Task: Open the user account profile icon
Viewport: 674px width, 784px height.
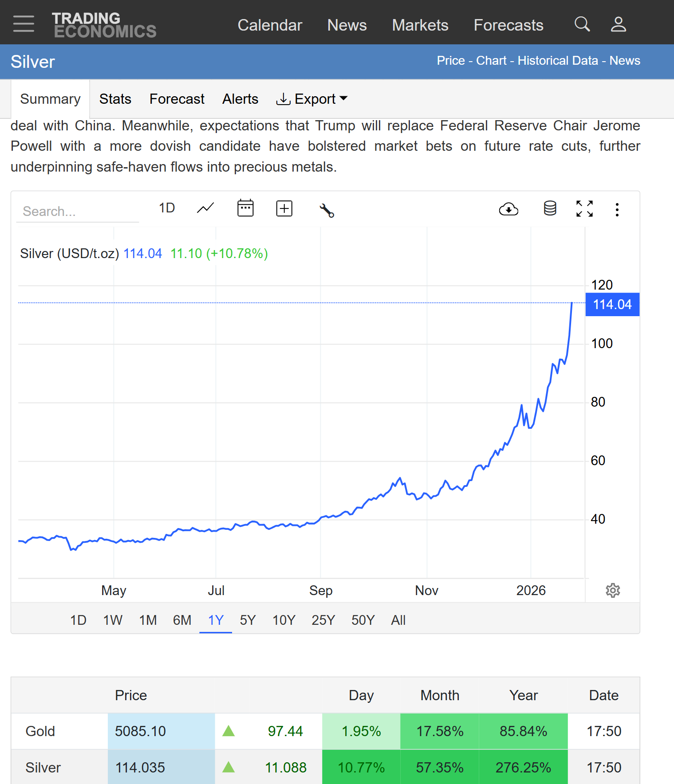Action: (618, 24)
